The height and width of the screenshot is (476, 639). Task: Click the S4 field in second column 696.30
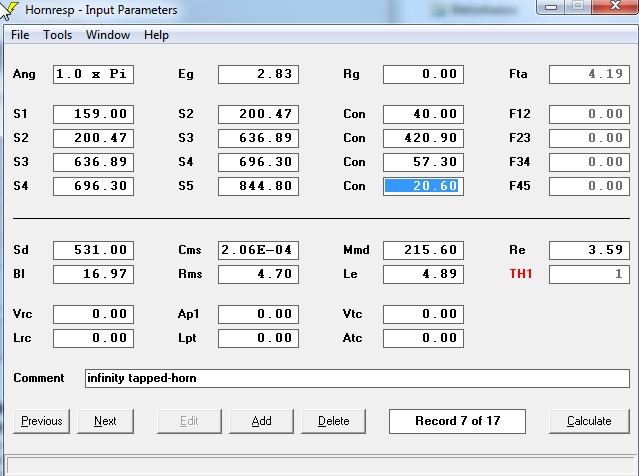(x=258, y=162)
